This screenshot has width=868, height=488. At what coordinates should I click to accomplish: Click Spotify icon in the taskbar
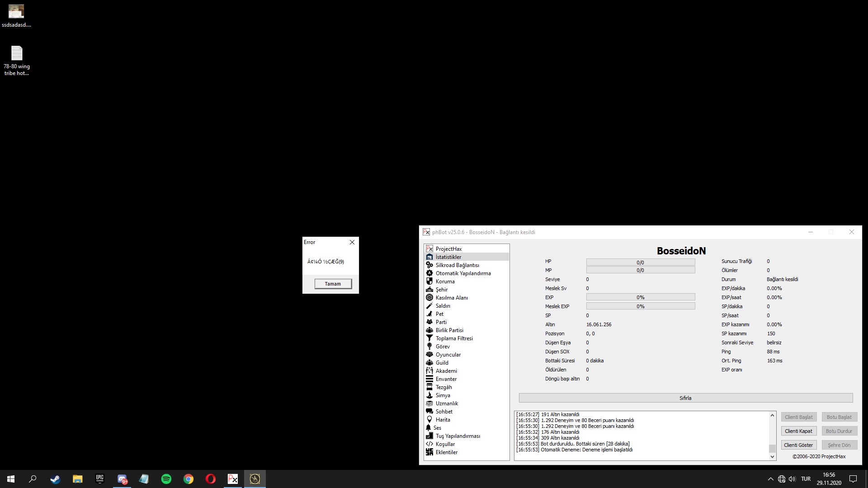(166, 479)
